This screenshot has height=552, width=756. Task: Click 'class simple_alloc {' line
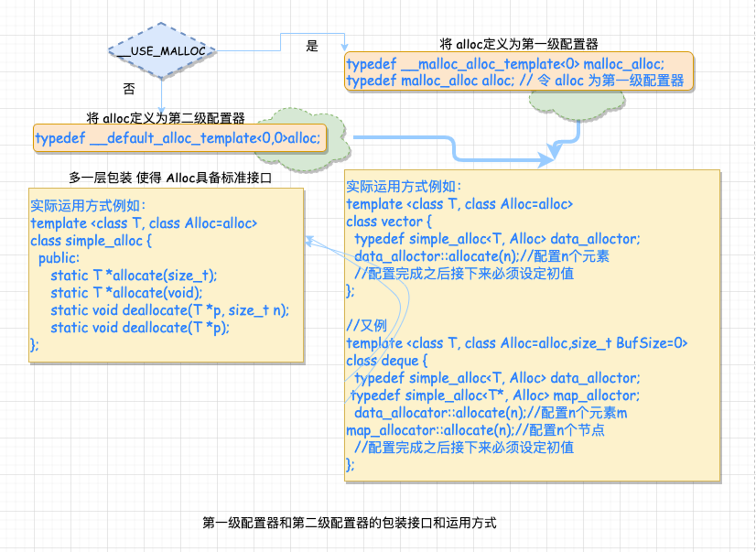(91, 241)
